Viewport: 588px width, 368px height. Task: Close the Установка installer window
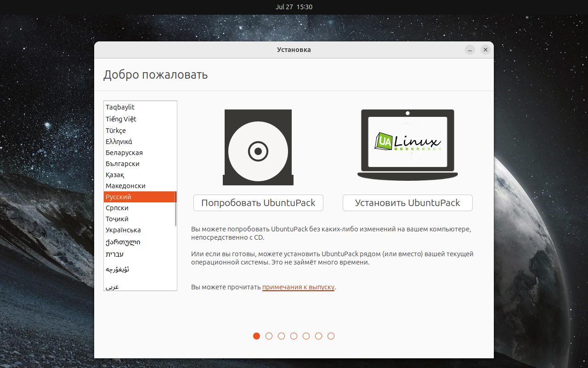coord(485,50)
